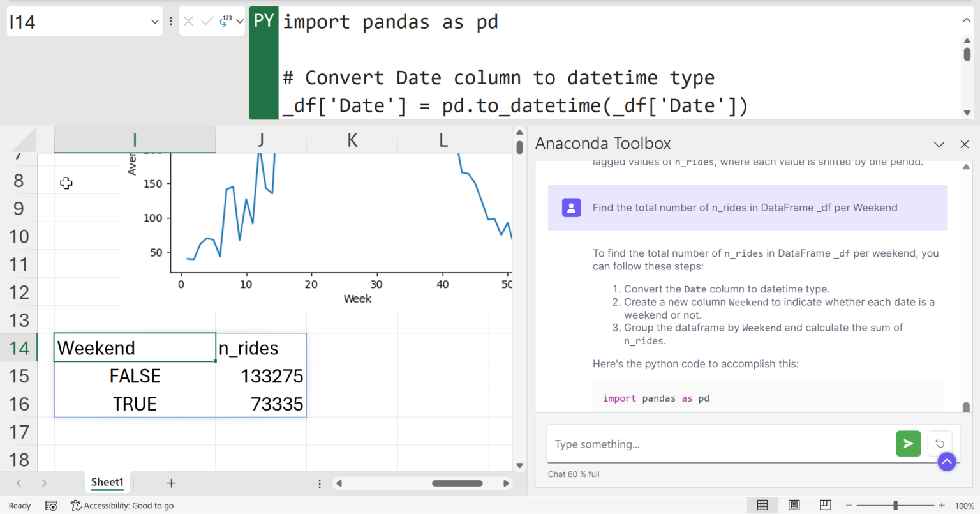The image size is (980, 514).
Task: Increase zoom using the plus control
Action: point(941,505)
